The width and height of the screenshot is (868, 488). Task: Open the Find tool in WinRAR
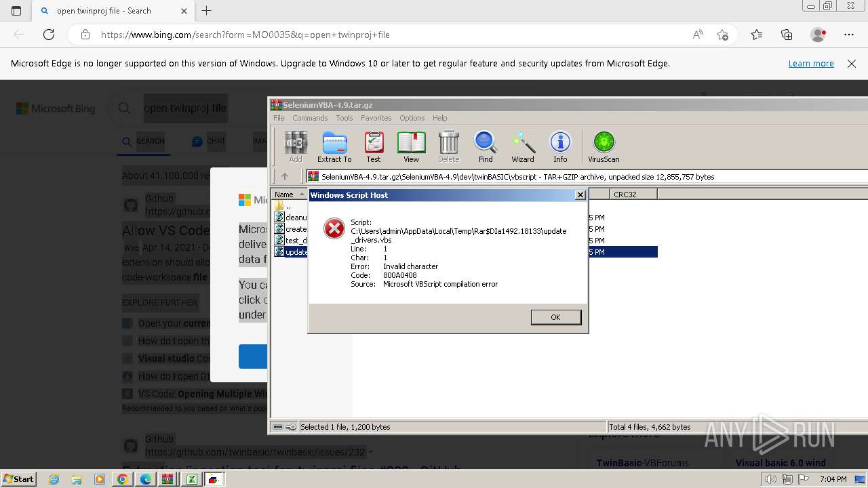coord(486,147)
